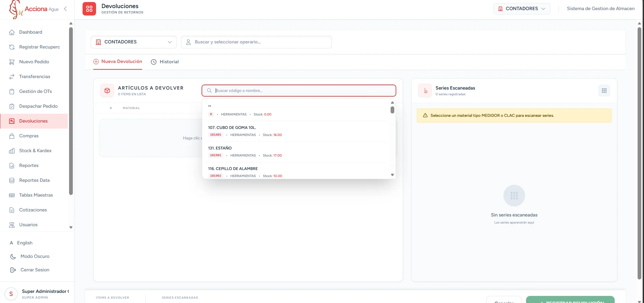Expand the CONTADORES warehouse selector in form
Viewport: 644px width, 303px height.
click(x=134, y=42)
